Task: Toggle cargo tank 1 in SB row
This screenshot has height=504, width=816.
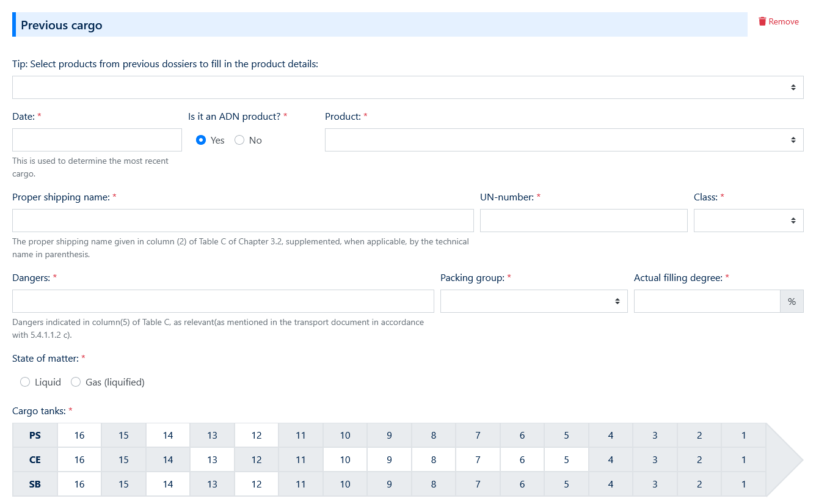Action: (743, 484)
